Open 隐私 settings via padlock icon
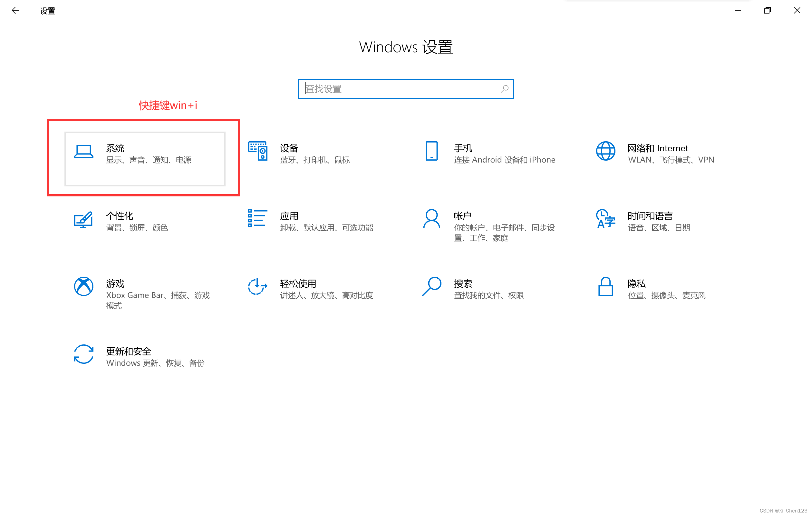The height and width of the screenshot is (516, 812). [x=606, y=286]
